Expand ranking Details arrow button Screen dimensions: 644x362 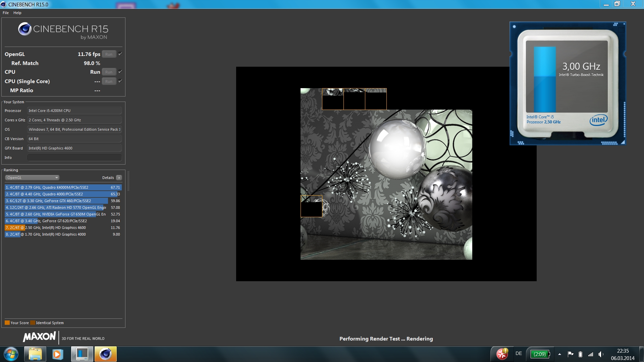[x=119, y=178]
